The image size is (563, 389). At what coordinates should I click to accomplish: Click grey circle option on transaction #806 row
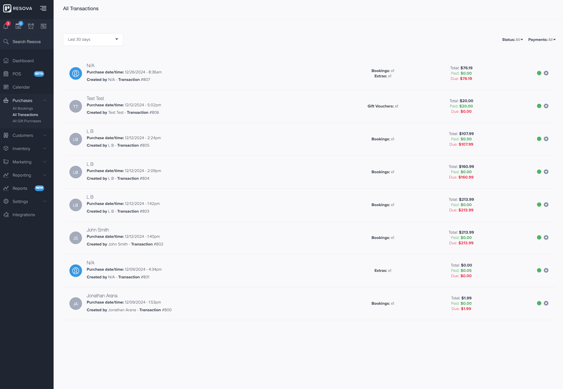tap(546, 106)
